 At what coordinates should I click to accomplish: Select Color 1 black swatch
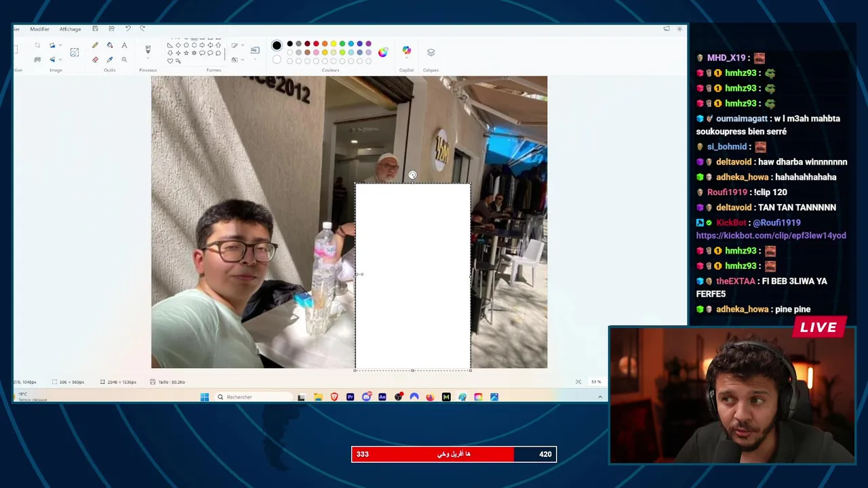coord(277,45)
